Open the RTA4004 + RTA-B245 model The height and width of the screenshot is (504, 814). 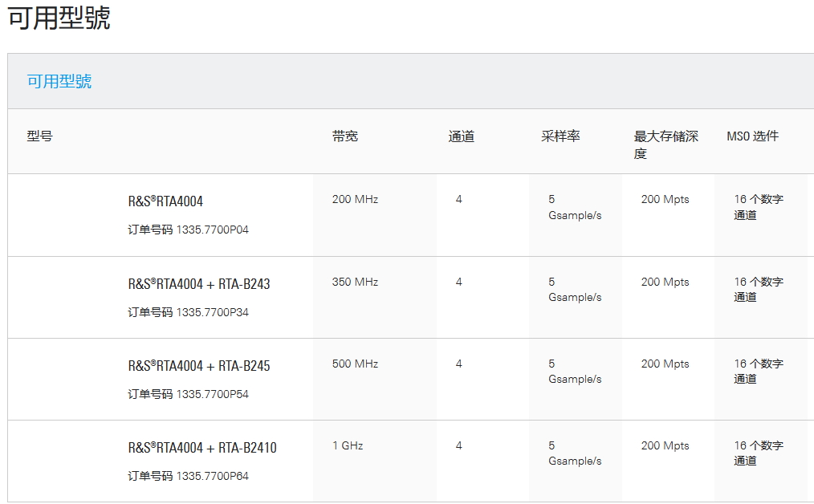(x=199, y=366)
